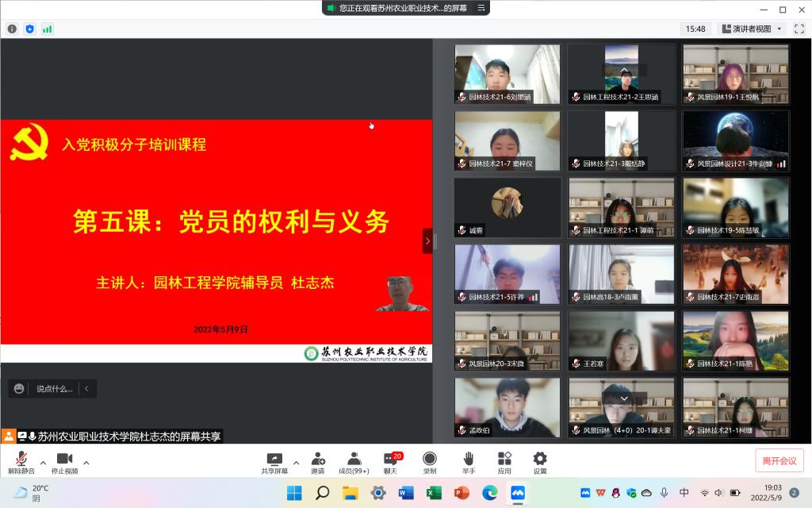Click the QQ penguin tray icon
812x508 pixels.
(x=615, y=492)
